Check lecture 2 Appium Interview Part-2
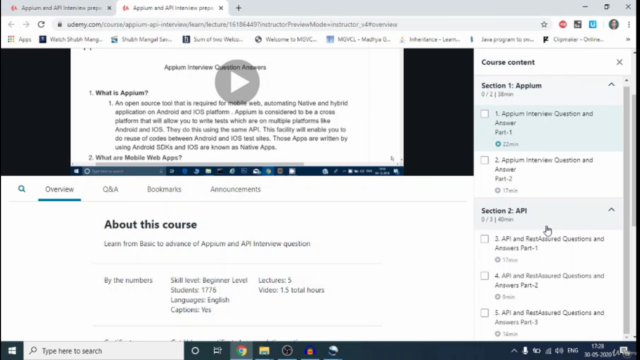Viewport: 640px width, 360px height. 484,160
